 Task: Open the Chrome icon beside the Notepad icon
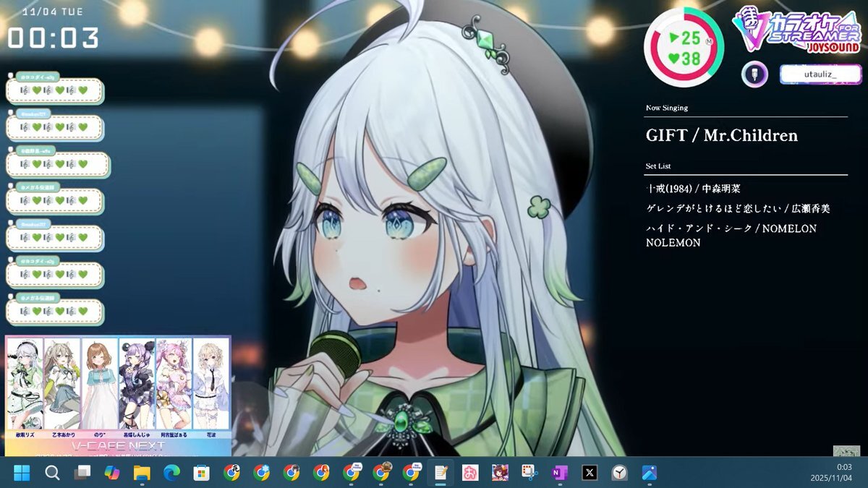[x=410, y=473]
